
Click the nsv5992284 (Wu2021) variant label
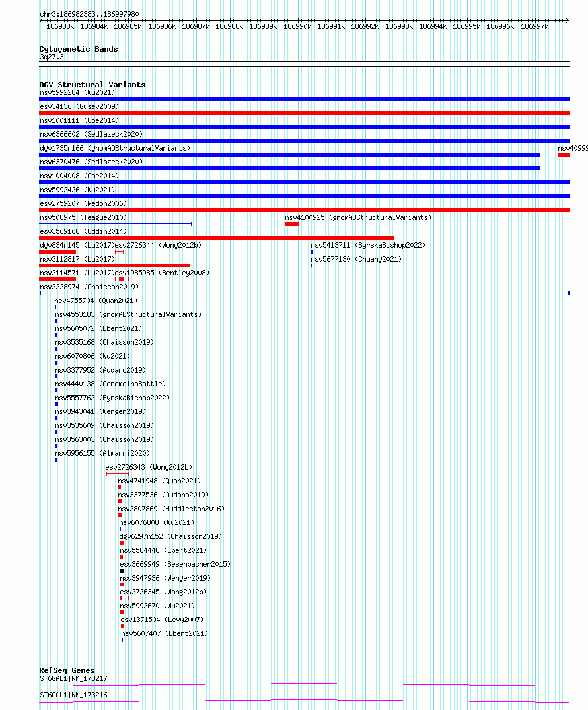tap(77, 93)
